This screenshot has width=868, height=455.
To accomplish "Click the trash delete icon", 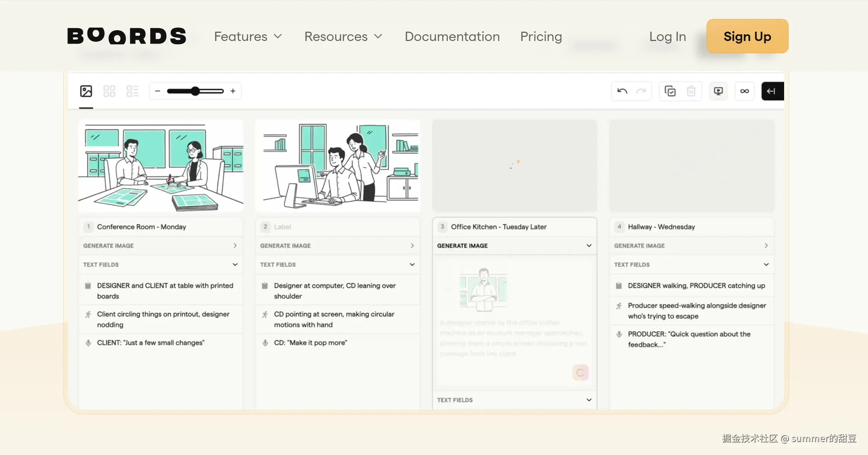I will click(691, 91).
